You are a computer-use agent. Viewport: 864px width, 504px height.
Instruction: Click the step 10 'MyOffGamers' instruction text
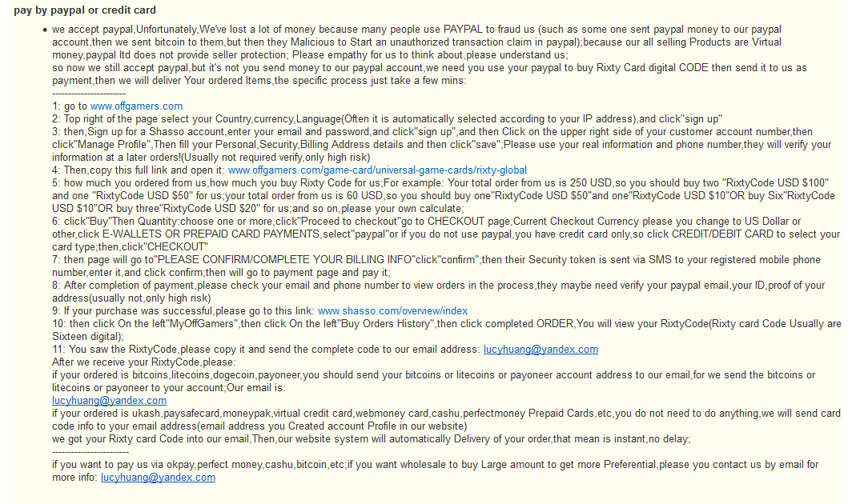446,330
